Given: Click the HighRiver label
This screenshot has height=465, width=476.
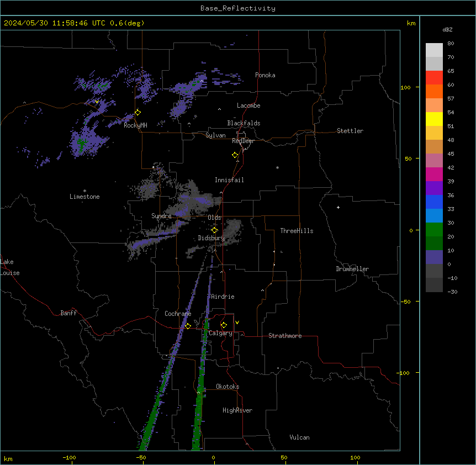Looking at the screenshot, I should coord(237,410).
